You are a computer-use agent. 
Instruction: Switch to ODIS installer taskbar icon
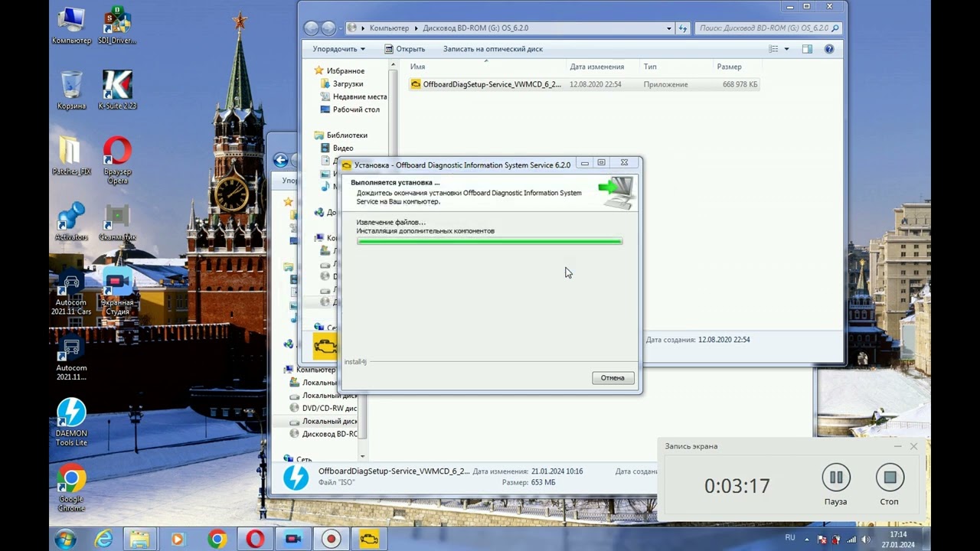pos(369,539)
